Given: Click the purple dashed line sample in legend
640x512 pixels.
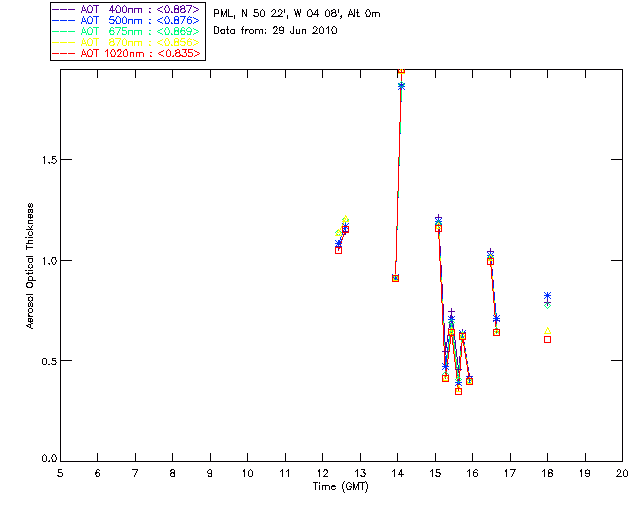Looking at the screenshot, I should [x=64, y=9].
